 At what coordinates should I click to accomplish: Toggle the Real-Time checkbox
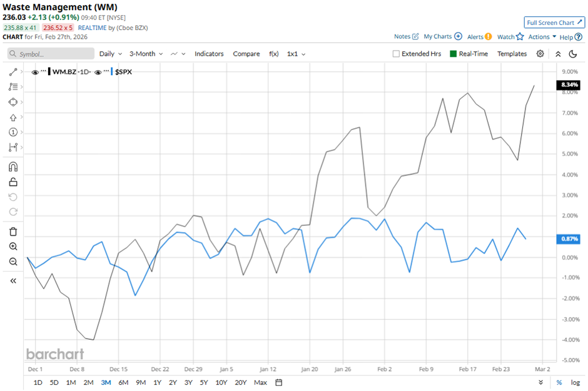(453, 54)
